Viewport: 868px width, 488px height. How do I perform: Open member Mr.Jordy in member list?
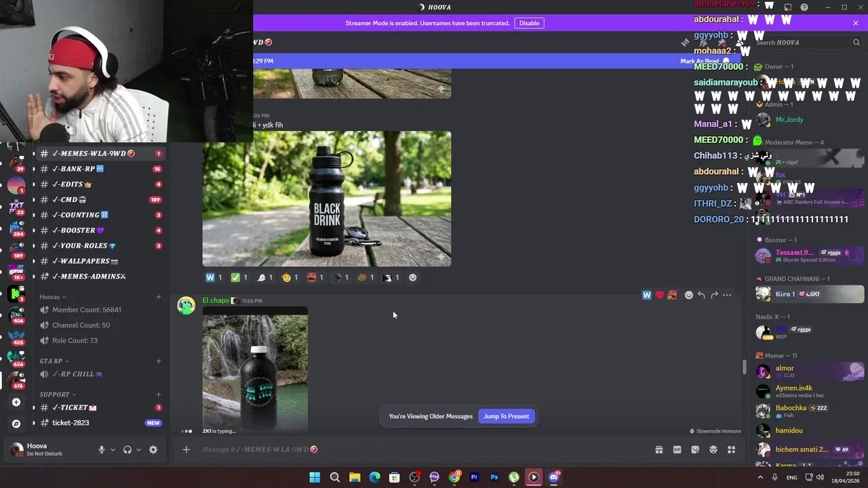coord(807,120)
